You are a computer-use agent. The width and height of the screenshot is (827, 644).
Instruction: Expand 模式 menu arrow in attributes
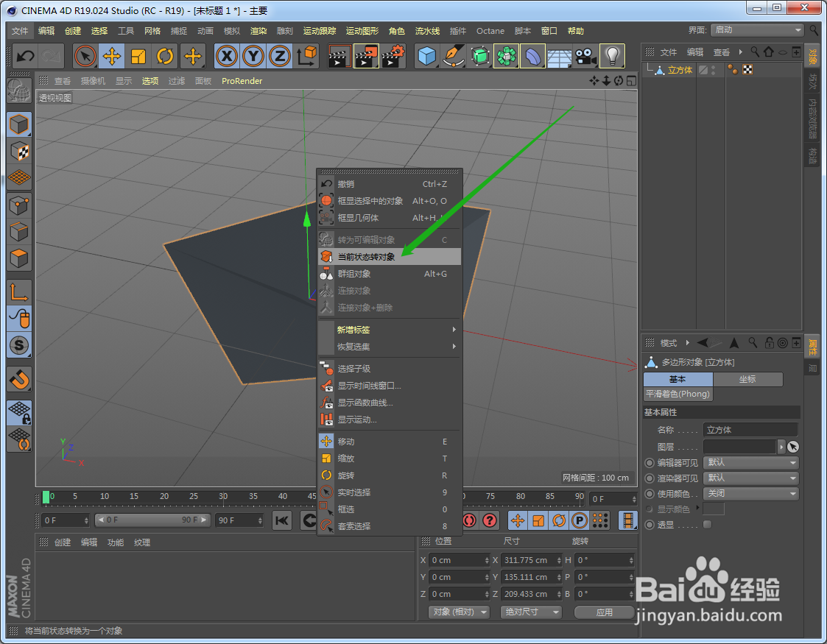coord(687,343)
